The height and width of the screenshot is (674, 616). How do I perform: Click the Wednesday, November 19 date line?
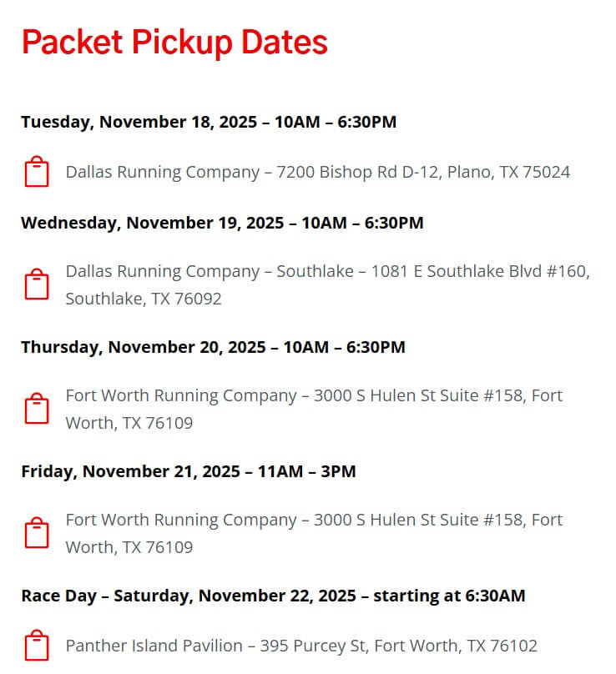click(222, 223)
